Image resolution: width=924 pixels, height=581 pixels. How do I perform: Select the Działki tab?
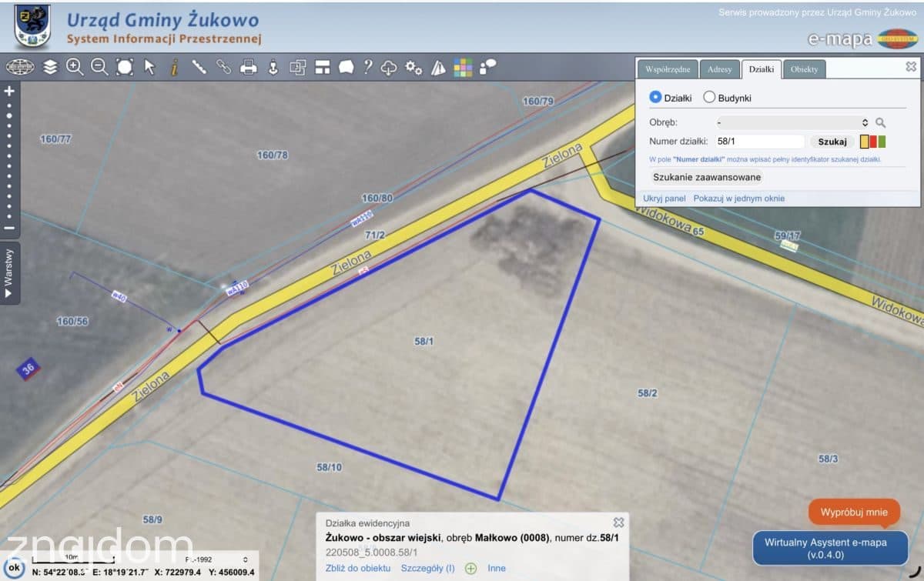coord(762,69)
